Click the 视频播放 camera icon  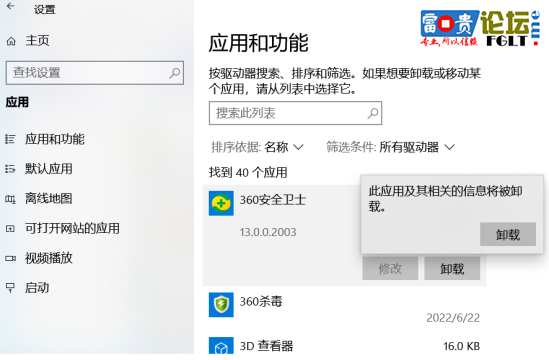click(11, 258)
